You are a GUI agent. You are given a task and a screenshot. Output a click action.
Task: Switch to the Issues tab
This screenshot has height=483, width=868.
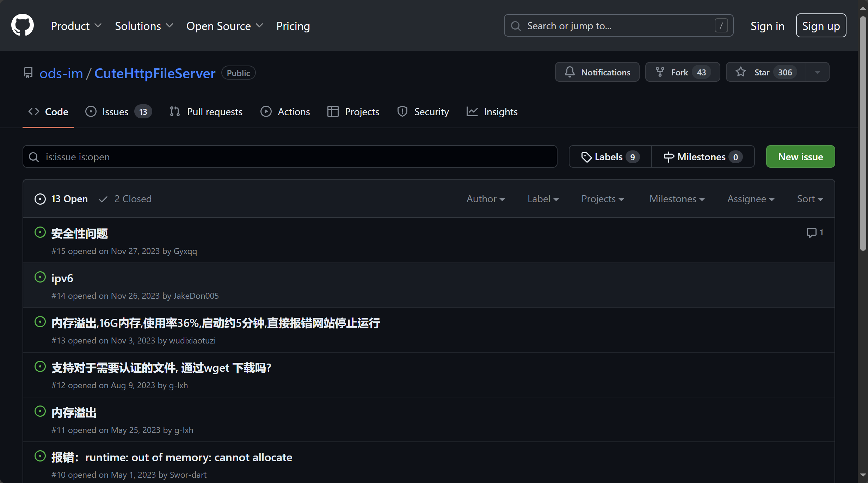[118, 112]
